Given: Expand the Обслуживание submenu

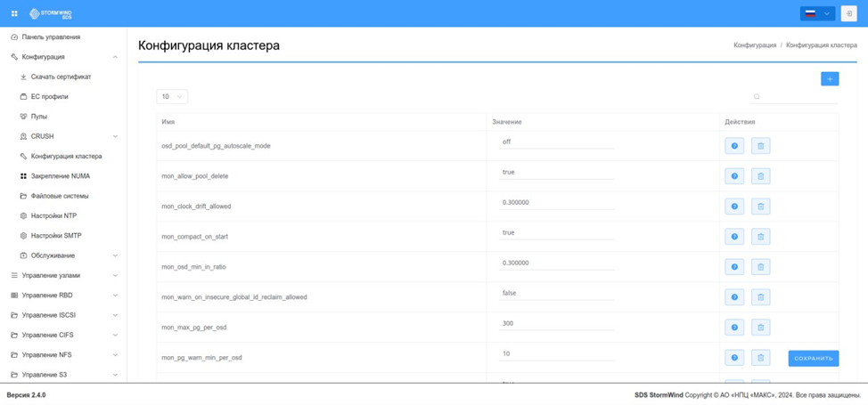Looking at the screenshot, I should (115, 255).
